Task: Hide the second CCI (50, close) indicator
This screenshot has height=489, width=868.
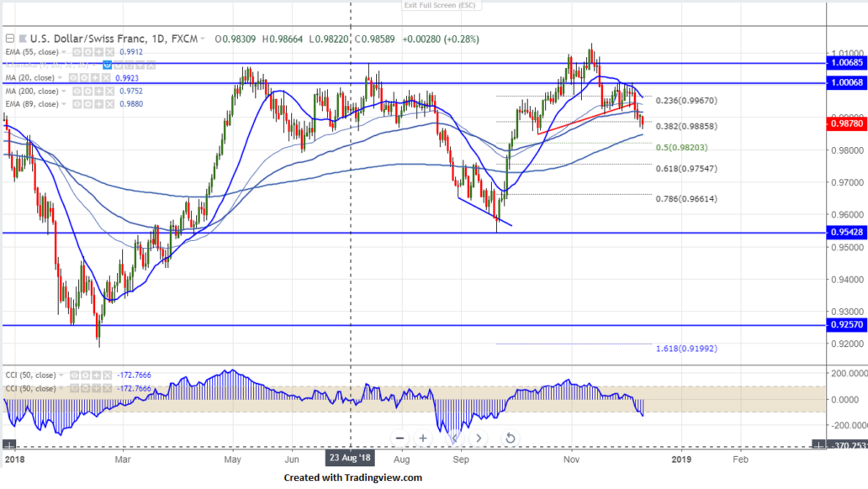Action: pos(75,388)
